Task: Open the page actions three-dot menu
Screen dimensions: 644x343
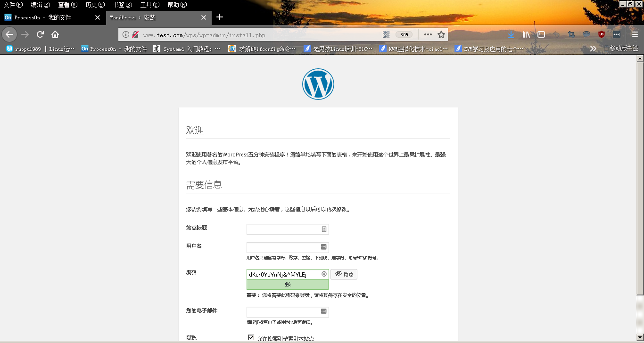Action: (x=428, y=34)
